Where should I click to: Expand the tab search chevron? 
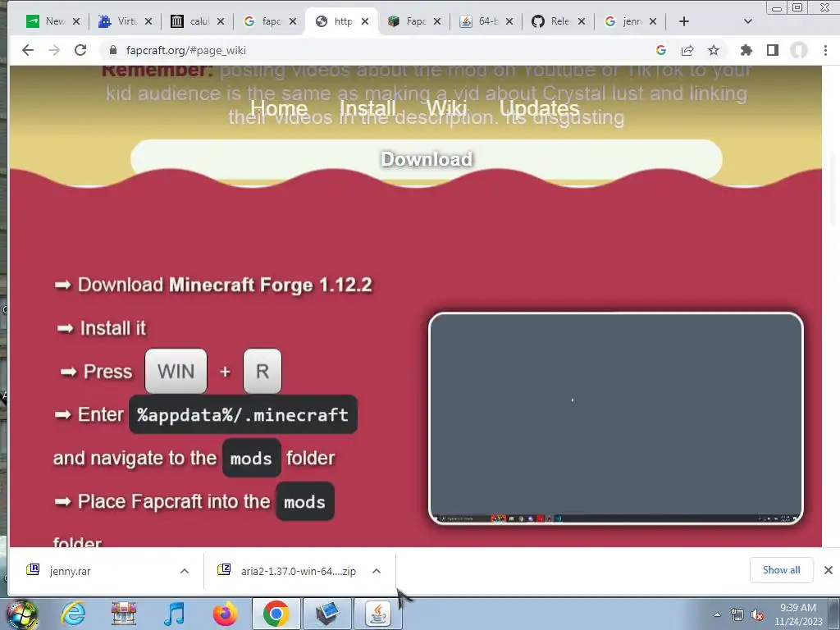pos(748,21)
